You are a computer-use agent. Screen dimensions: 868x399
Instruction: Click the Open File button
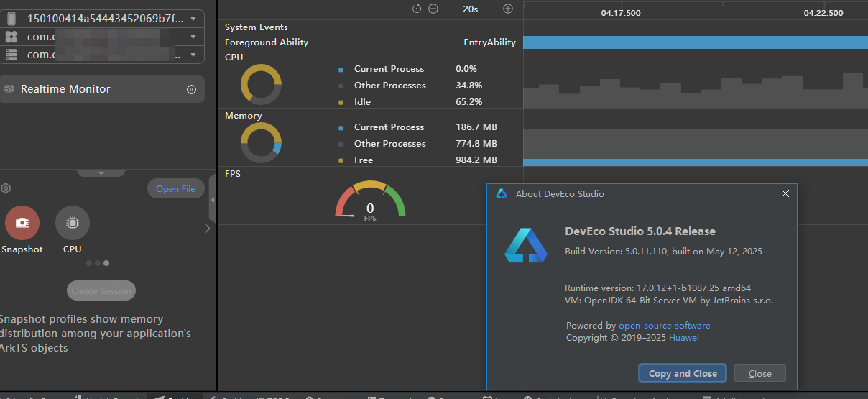click(176, 189)
